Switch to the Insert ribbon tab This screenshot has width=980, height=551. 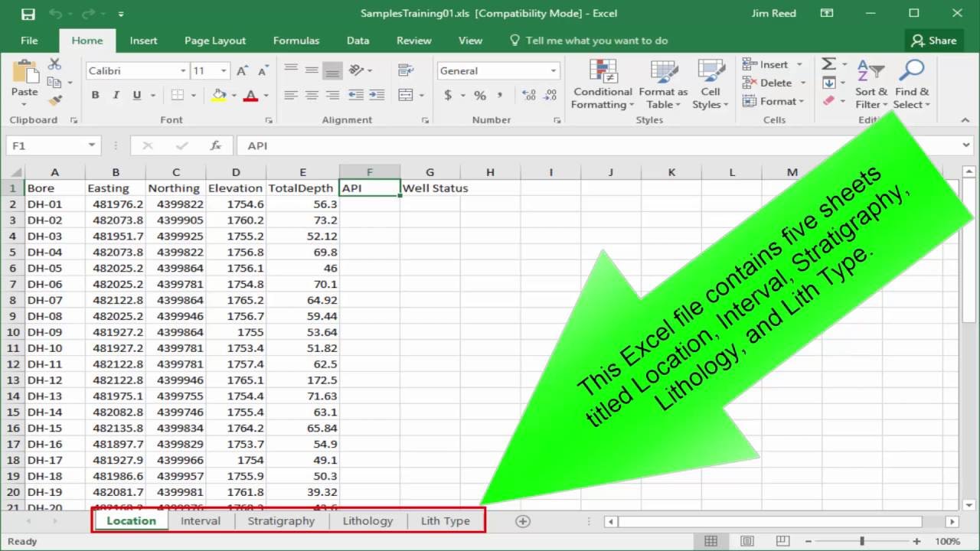click(x=143, y=41)
